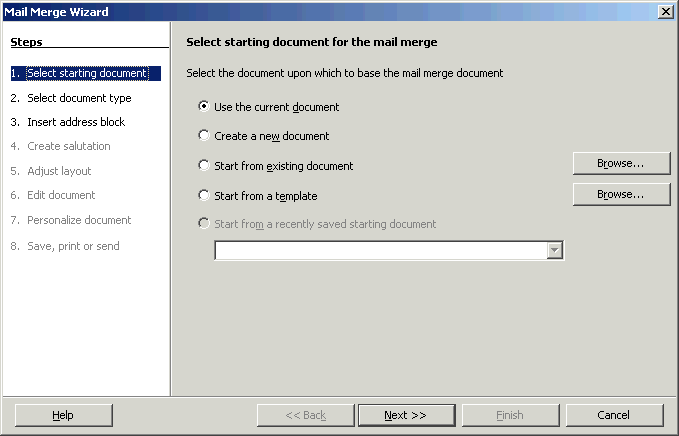The width and height of the screenshot is (679, 436).
Task: Jump to step 2 Select document type
Action: [71, 98]
